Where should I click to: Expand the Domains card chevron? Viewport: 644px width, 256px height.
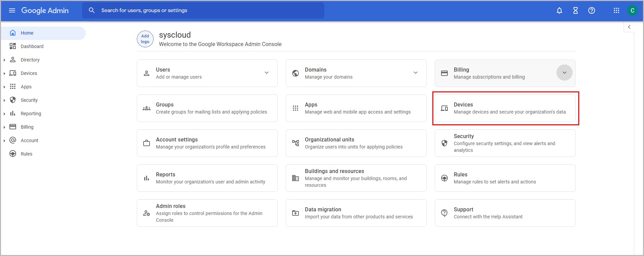coord(416,73)
